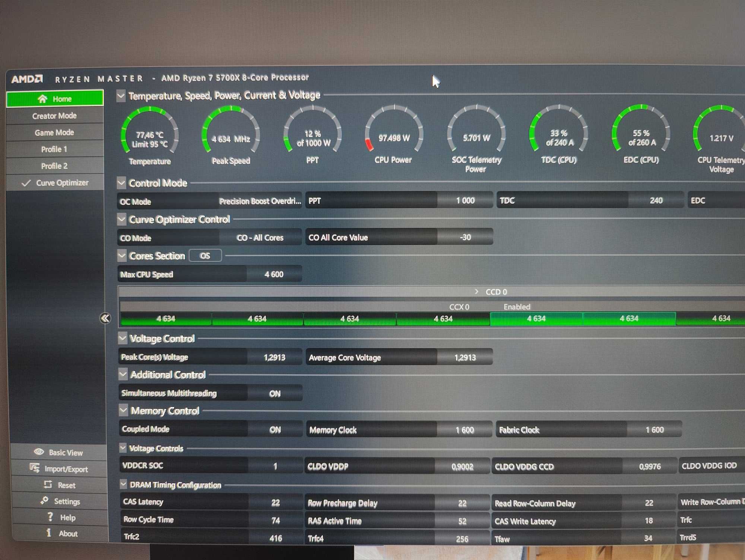Collapse Additional Control section
Viewport: 745px width, 560px height.
pyautogui.click(x=123, y=374)
